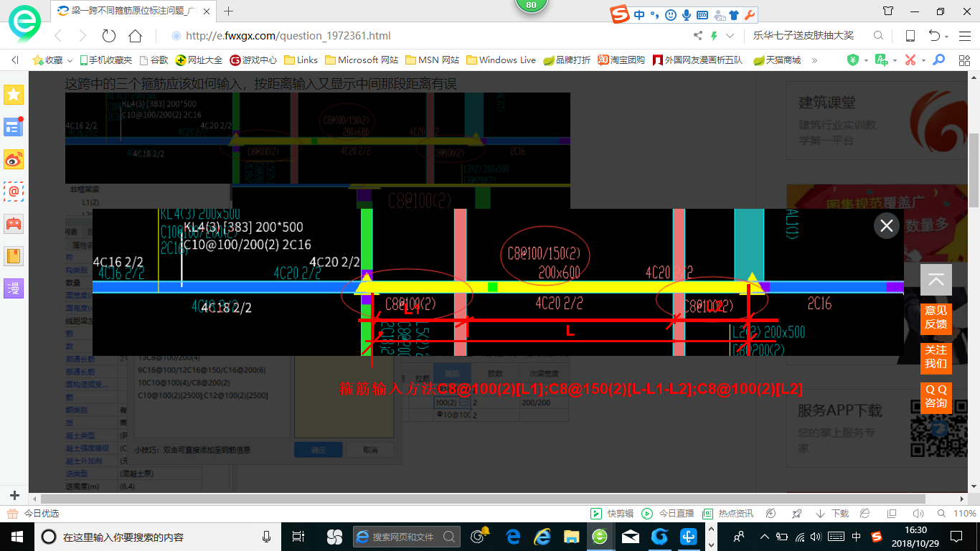
Task: Open 热点资讯 in the status bar
Action: pyautogui.click(x=727, y=514)
